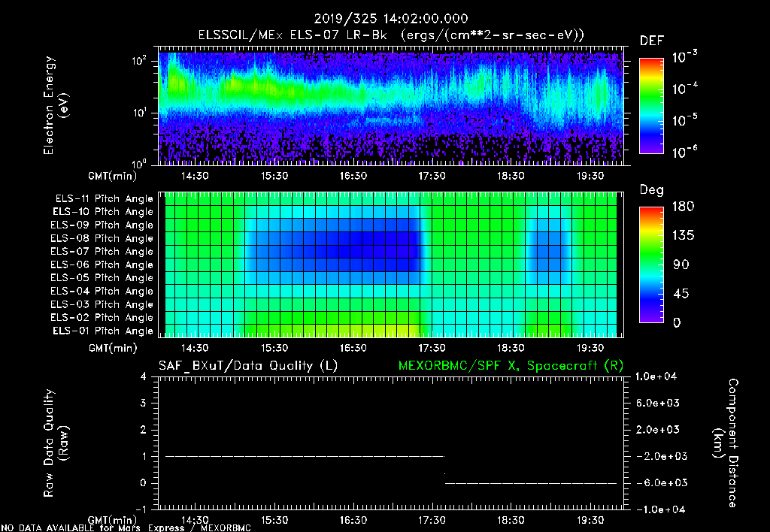770x532 pixels.
Task: Click the 10^1 electron energy tick label
Action: pyautogui.click(x=139, y=113)
